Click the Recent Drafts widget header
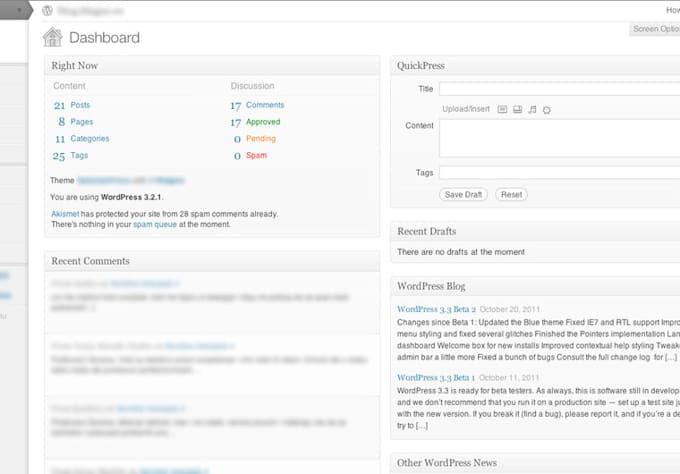 click(x=535, y=232)
